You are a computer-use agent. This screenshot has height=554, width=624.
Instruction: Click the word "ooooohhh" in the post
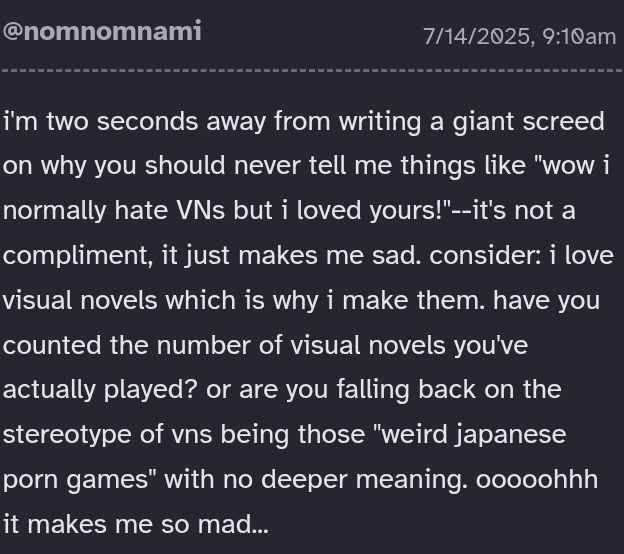pos(537,479)
